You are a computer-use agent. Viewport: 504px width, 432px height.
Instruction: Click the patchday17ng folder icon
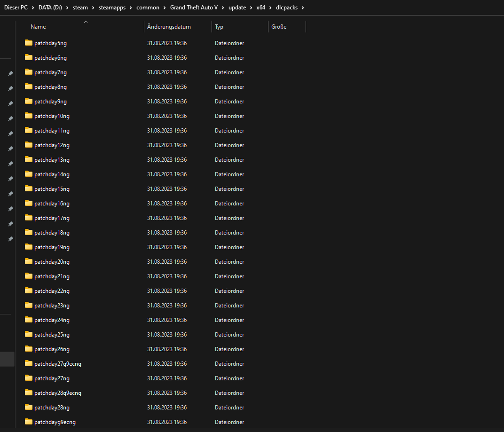point(29,218)
